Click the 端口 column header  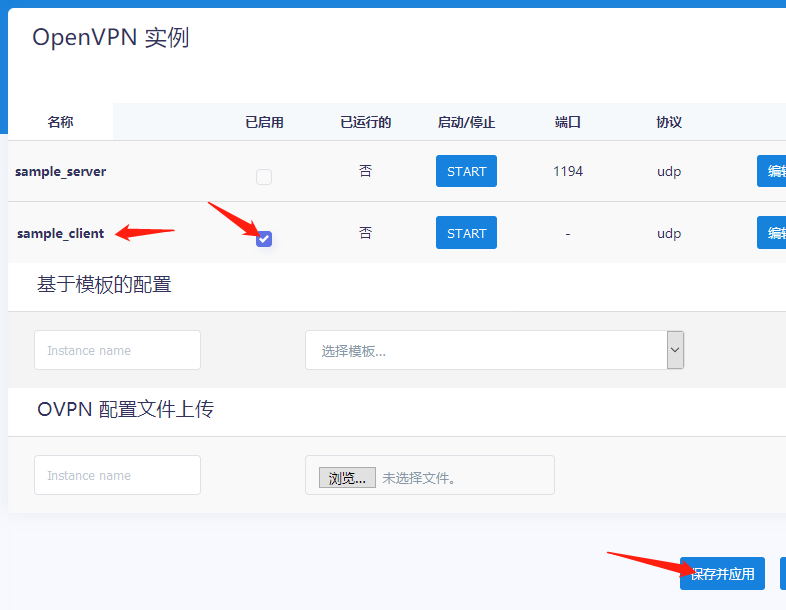568,122
